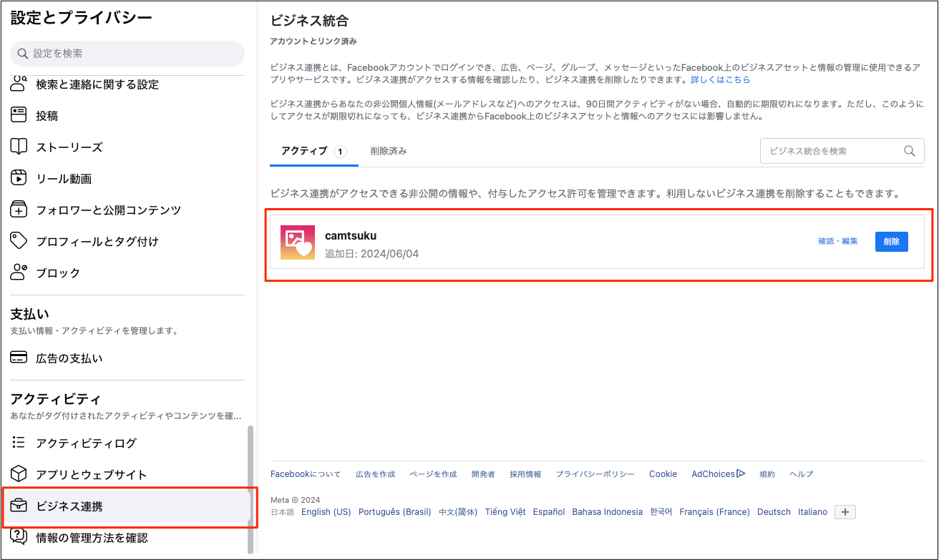Screen dimensions: 939x560
Task: Click the Facebookについて footer link
Action: pos(306,474)
